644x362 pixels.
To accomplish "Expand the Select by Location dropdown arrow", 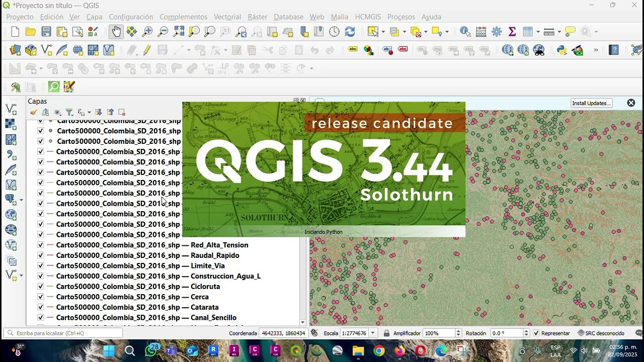I will [x=447, y=32].
